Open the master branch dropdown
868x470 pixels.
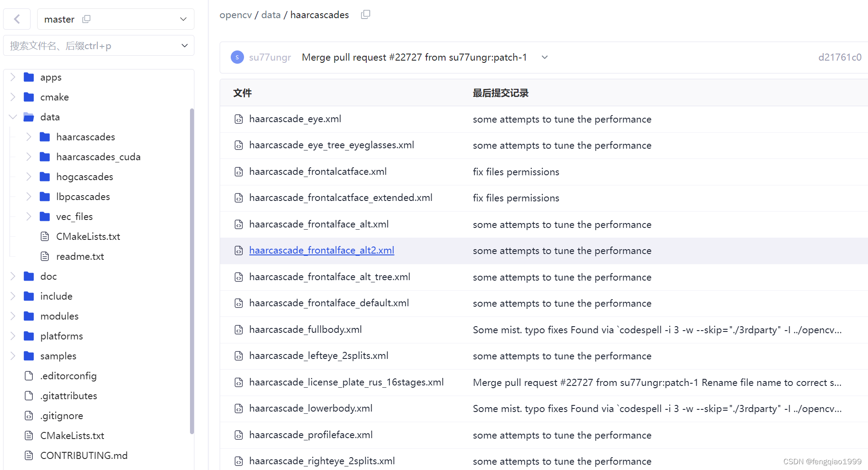[x=183, y=19]
